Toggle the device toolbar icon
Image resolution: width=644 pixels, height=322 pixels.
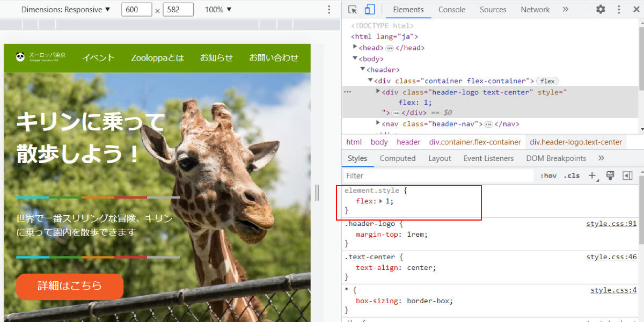pos(369,10)
